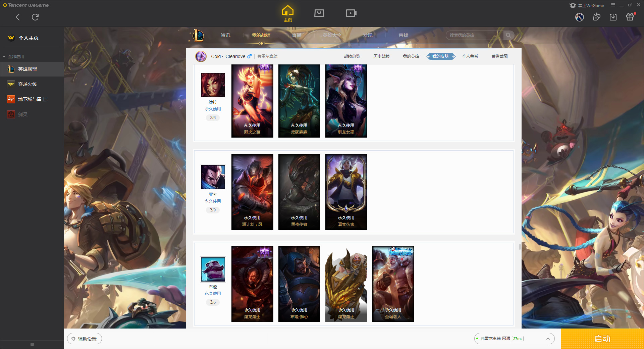Open the gift box icon

coord(630,17)
